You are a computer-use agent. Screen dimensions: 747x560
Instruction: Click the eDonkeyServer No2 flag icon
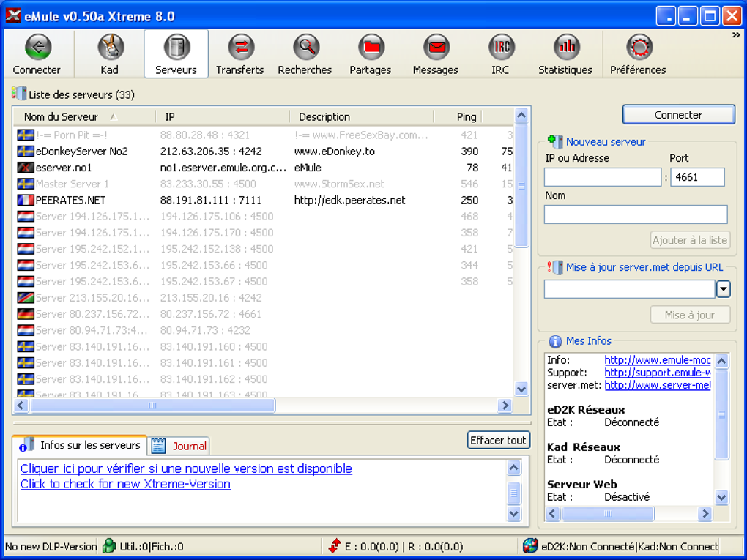point(25,152)
